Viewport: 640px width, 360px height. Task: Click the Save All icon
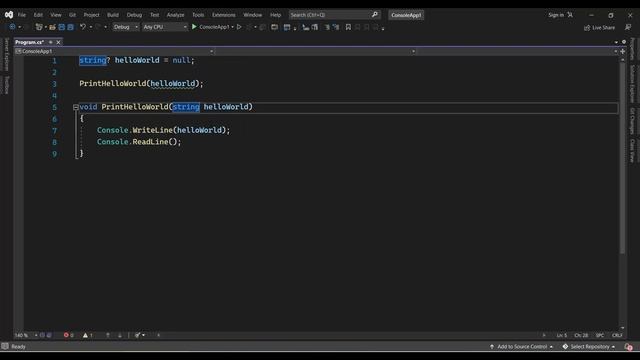71,27
